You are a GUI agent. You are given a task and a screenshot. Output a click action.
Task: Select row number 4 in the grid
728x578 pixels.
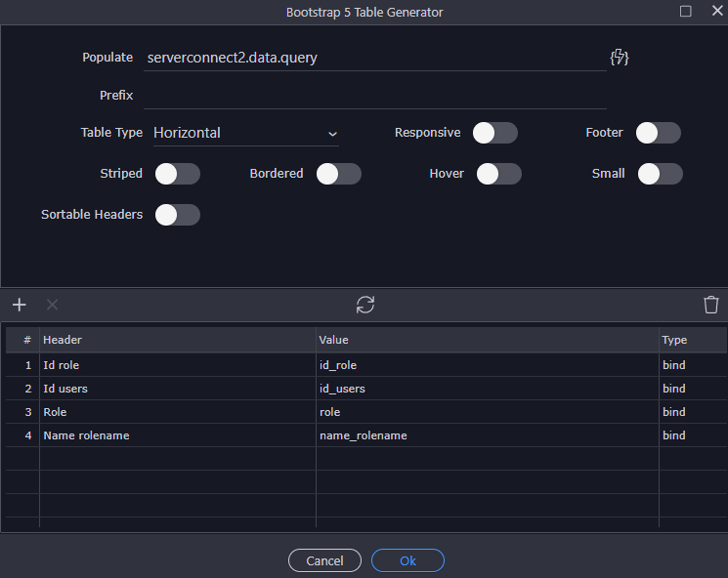tap(22, 435)
